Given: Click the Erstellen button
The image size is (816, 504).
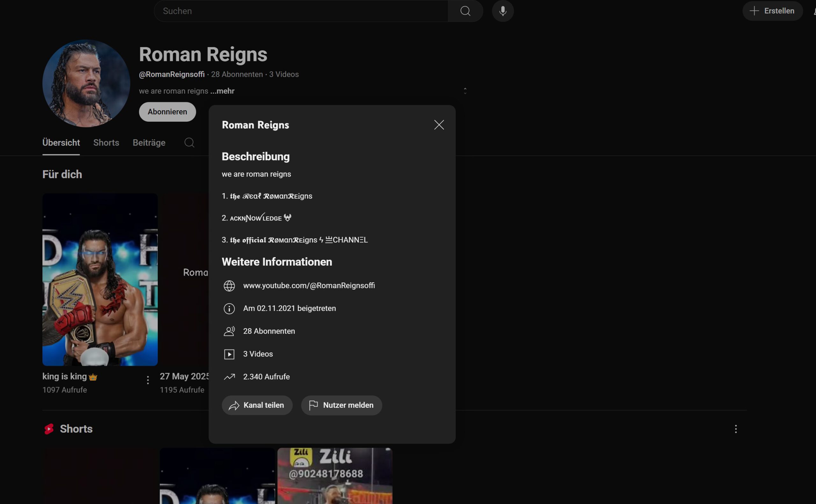Looking at the screenshot, I should point(772,11).
